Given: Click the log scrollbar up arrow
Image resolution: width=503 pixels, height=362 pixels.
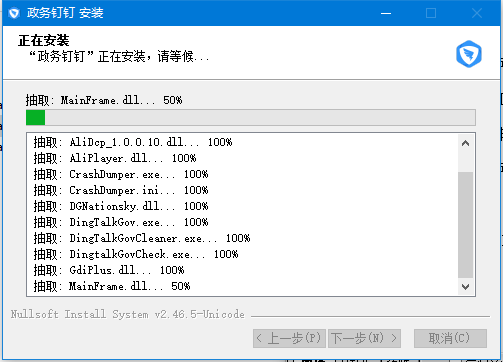Looking at the screenshot, I should (466, 143).
